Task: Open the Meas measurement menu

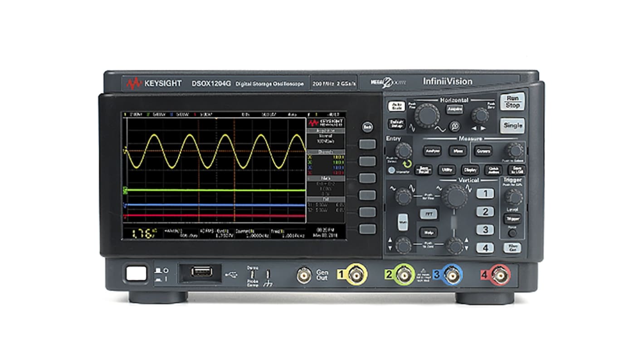Action: coord(458,151)
